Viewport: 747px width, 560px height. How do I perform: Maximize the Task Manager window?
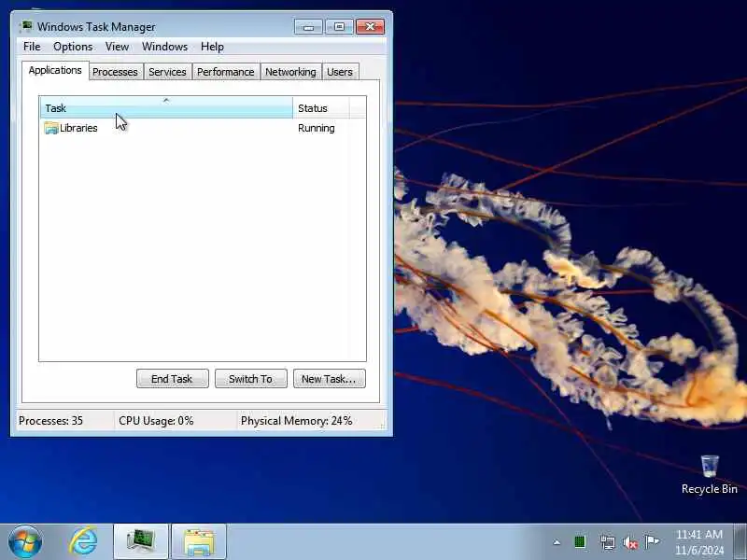339,27
